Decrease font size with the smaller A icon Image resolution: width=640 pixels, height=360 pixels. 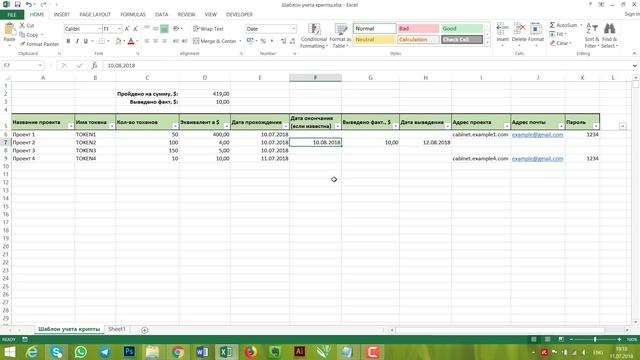(136, 29)
